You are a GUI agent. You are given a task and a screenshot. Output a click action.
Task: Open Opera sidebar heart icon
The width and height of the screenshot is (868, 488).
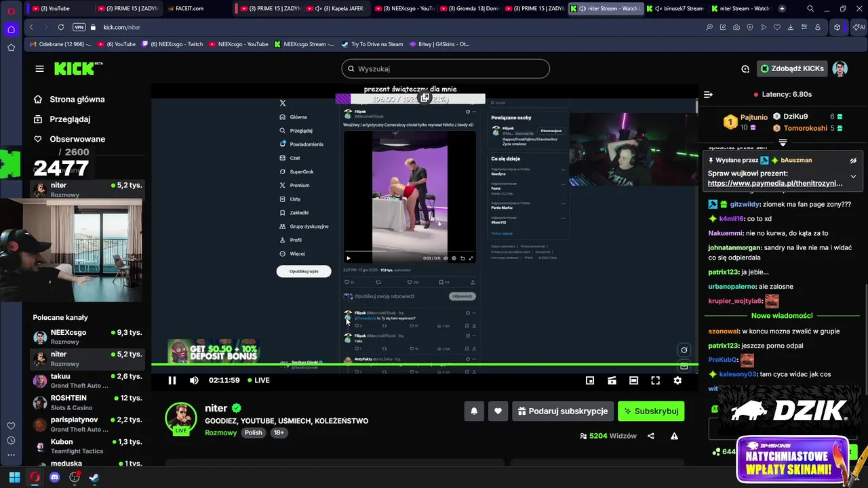(x=11, y=426)
